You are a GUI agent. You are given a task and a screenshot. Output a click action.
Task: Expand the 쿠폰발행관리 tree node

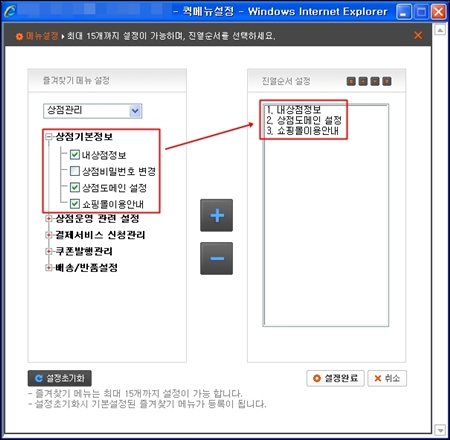[49, 251]
